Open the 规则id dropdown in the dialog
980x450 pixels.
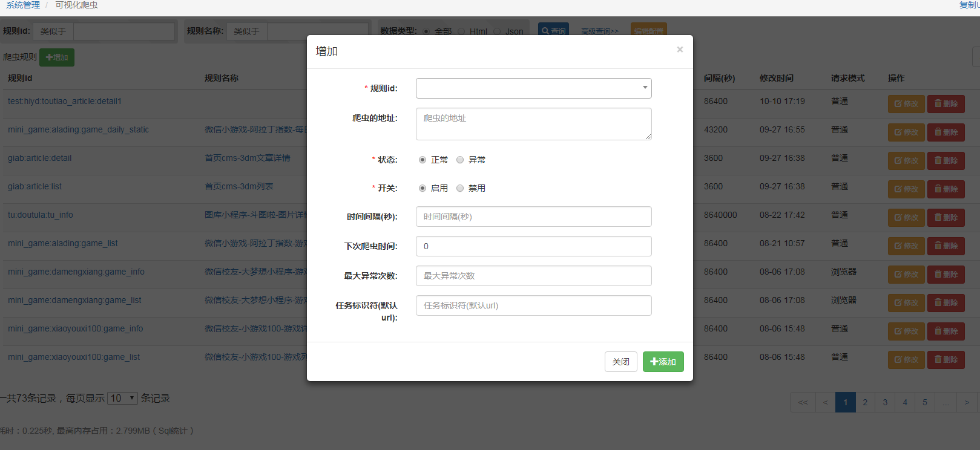pyautogui.click(x=533, y=88)
